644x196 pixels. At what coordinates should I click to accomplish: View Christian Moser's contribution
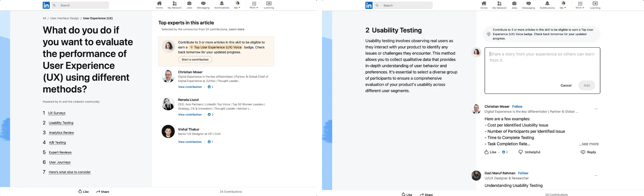190,87
